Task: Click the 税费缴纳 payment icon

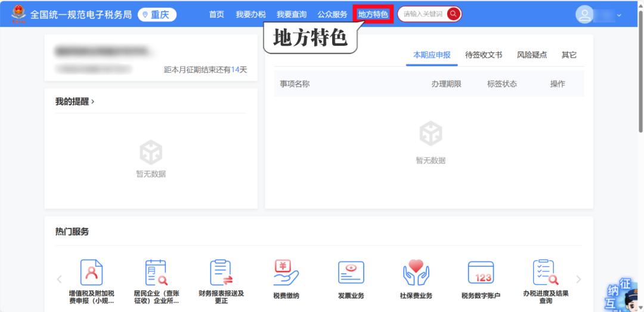Action: point(286,273)
